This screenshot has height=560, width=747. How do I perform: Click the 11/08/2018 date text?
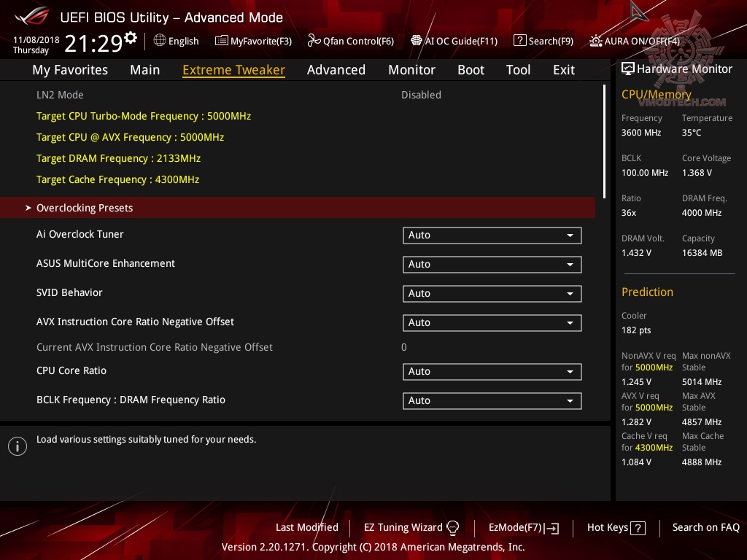(36, 39)
